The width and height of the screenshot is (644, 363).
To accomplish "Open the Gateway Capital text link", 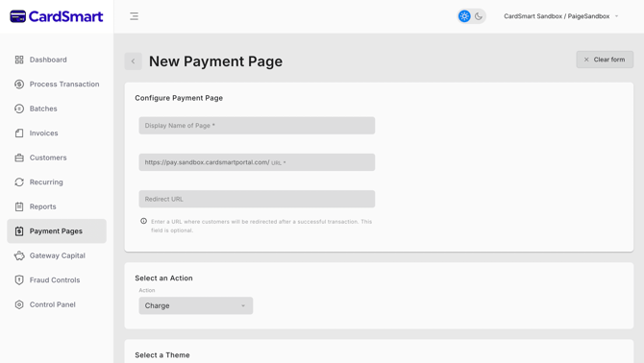I will (x=58, y=255).
